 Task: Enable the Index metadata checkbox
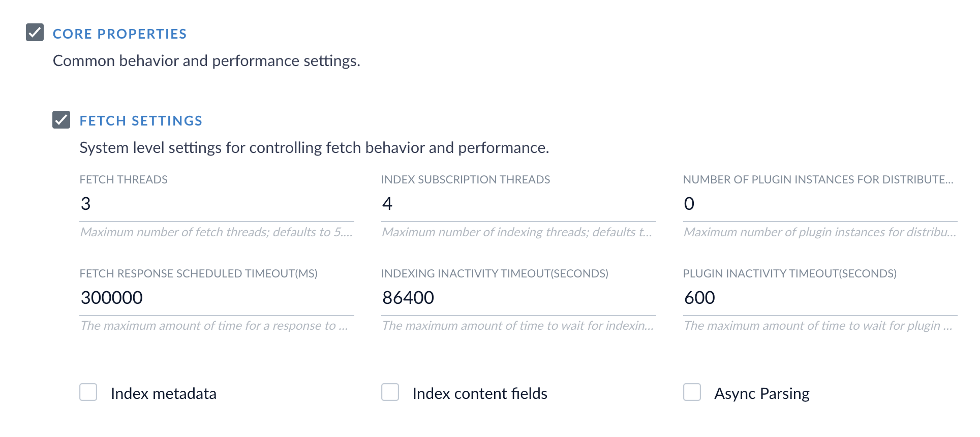point(88,392)
